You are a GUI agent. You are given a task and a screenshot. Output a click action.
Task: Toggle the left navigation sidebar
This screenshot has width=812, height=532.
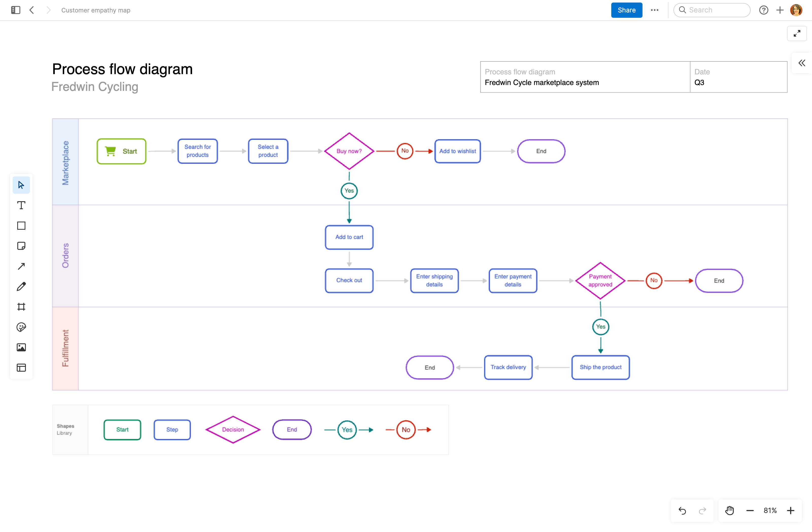[x=15, y=10]
